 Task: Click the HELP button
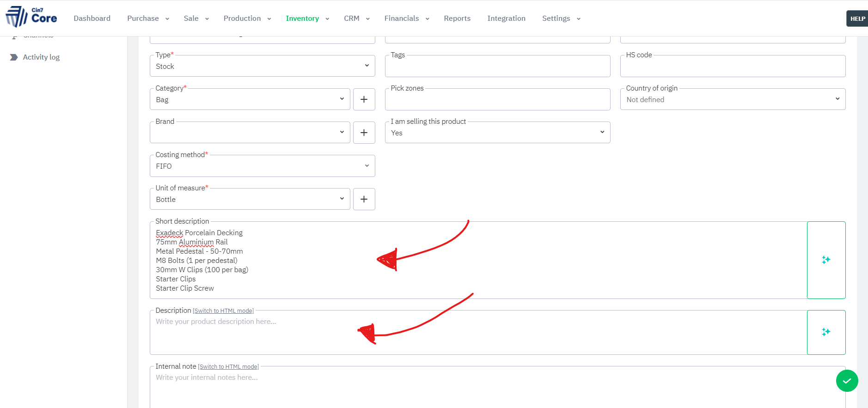tap(857, 19)
